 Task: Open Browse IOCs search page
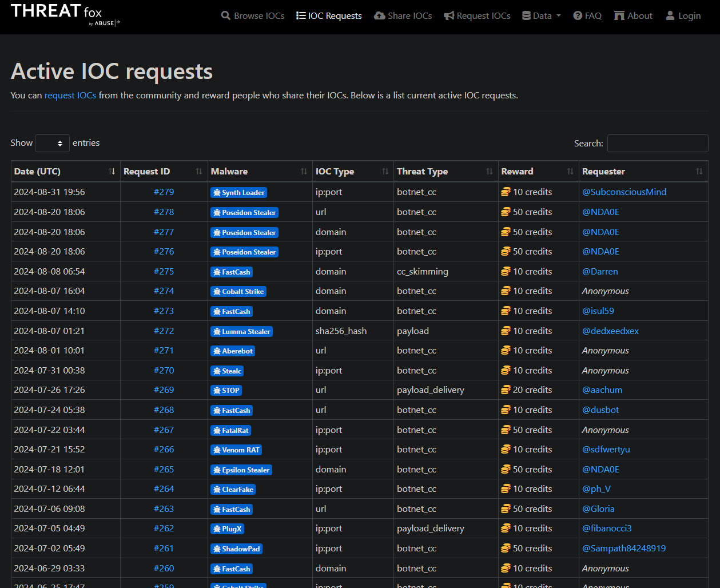253,16
